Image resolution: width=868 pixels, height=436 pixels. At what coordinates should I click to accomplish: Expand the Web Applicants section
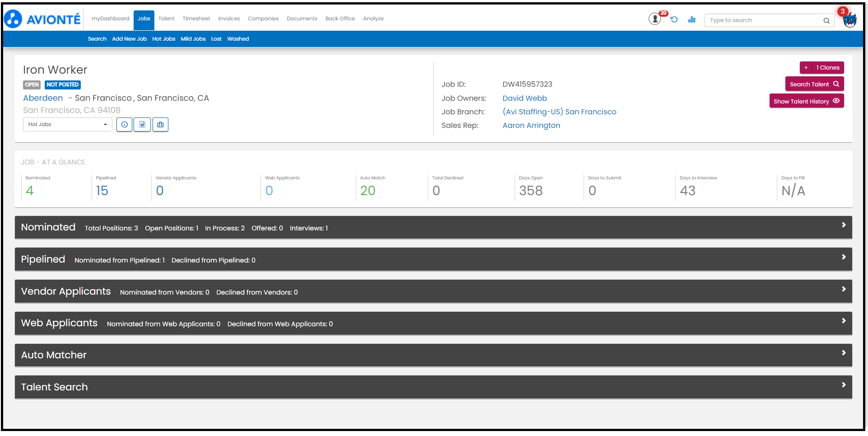click(433, 323)
